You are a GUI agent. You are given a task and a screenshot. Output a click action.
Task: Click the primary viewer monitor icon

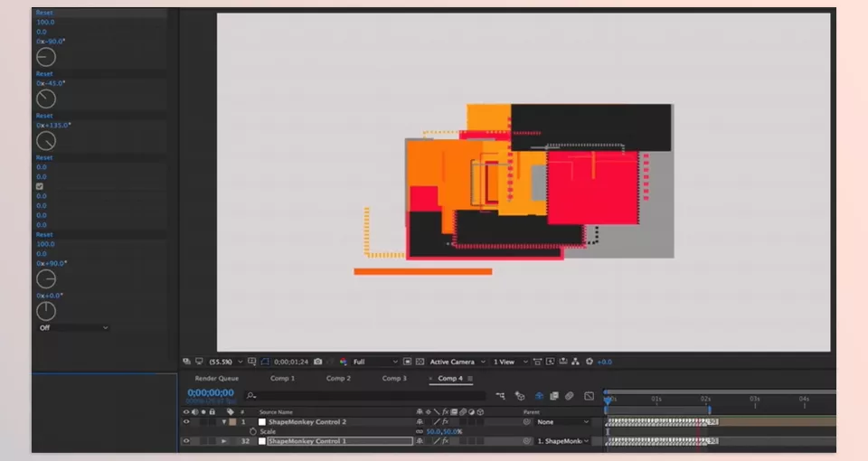tap(199, 362)
